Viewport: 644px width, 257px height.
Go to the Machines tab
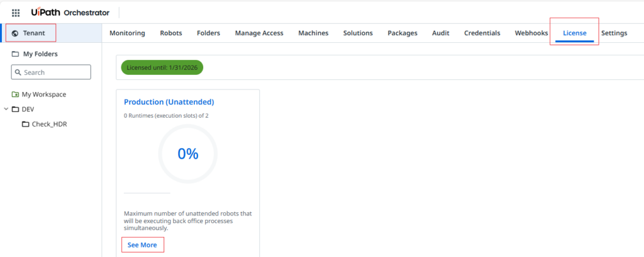(x=313, y=33)
